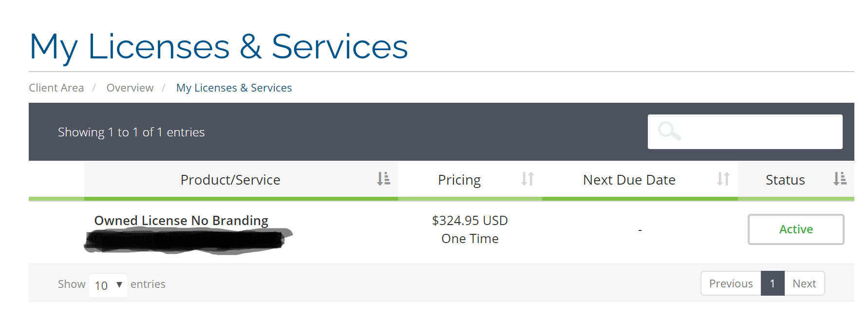Sort by the Status column header

tap(785, 180)
